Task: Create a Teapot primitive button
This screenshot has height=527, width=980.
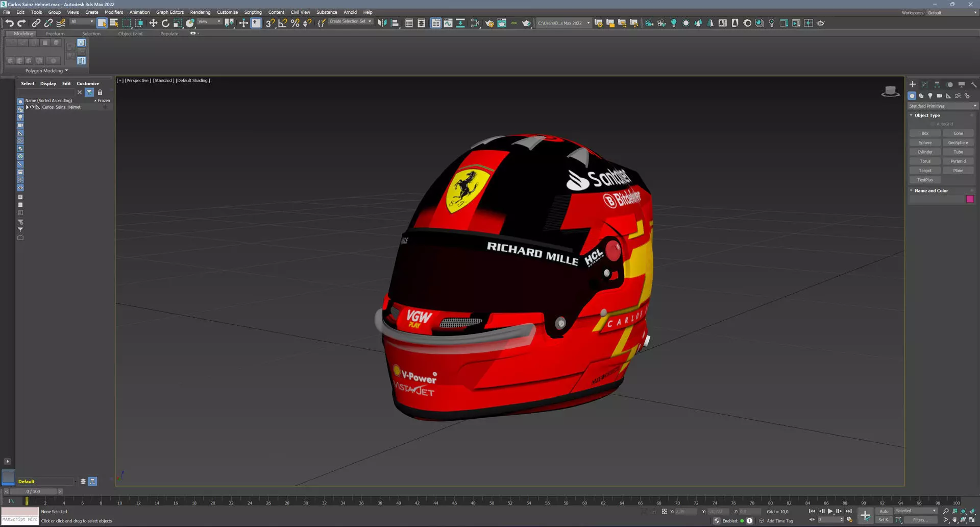Action: 925,171
